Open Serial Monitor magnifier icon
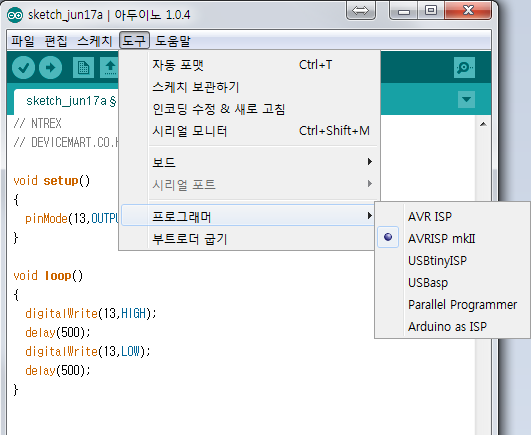This screenshot has width=531, height=435. click(464, 68)
